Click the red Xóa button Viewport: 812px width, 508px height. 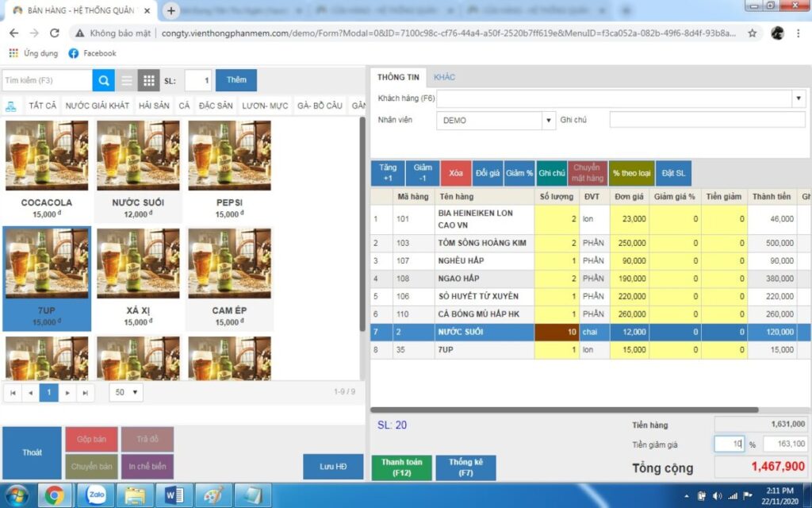click(x=456, y=173)
